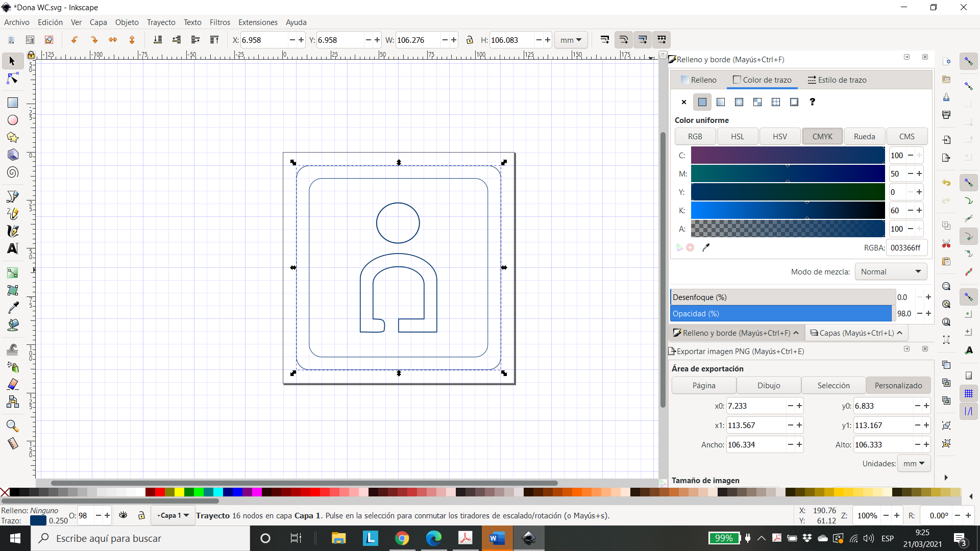This screenshot has height=551, width=980.
Task: Select the Text tool
Action: (x=12, y=248)
